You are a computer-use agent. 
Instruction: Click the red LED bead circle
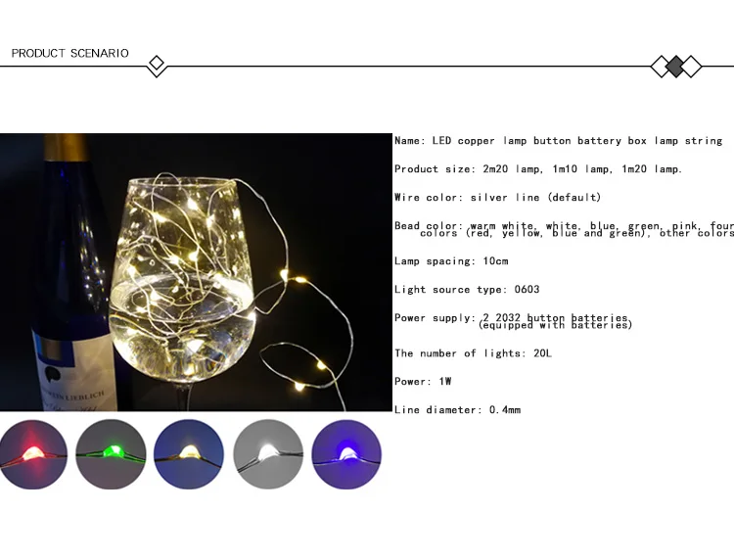click(x=33, y=454)
